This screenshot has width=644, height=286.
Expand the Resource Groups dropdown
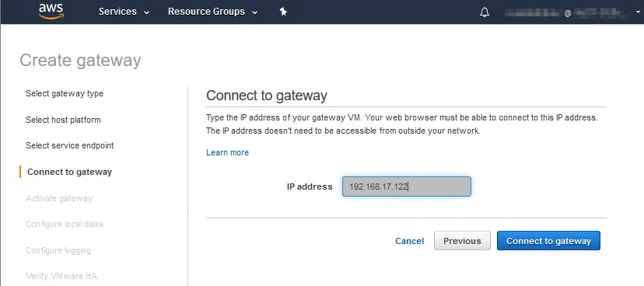[213, 12]
